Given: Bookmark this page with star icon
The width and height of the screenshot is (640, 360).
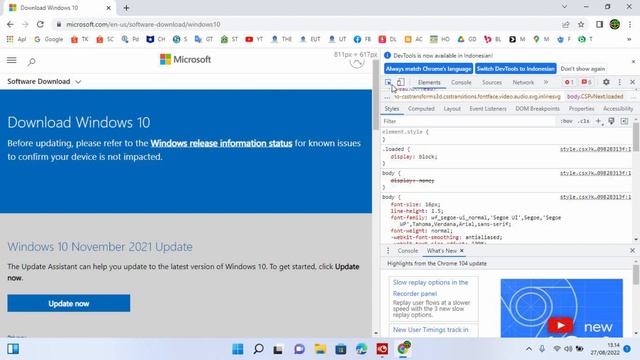Looking at the screenshot, I should point(581,24).
